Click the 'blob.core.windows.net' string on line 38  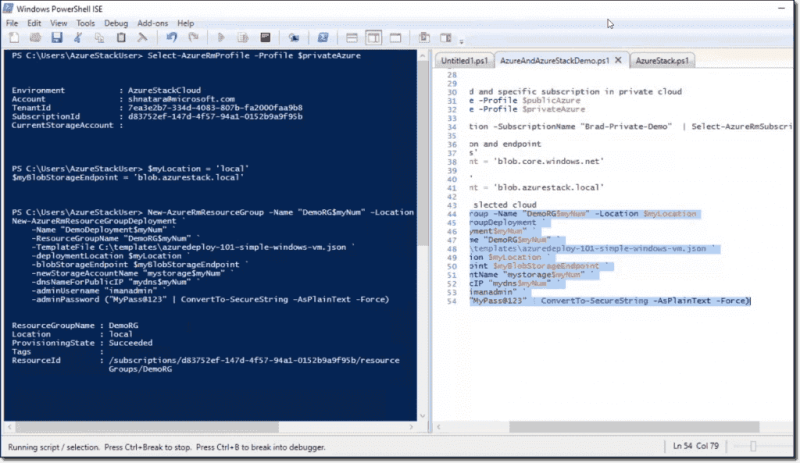(548, 161)
